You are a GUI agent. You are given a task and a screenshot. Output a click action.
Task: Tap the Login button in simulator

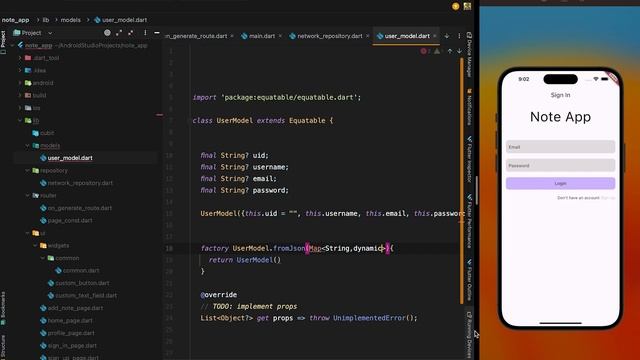(x=560, y=183)
